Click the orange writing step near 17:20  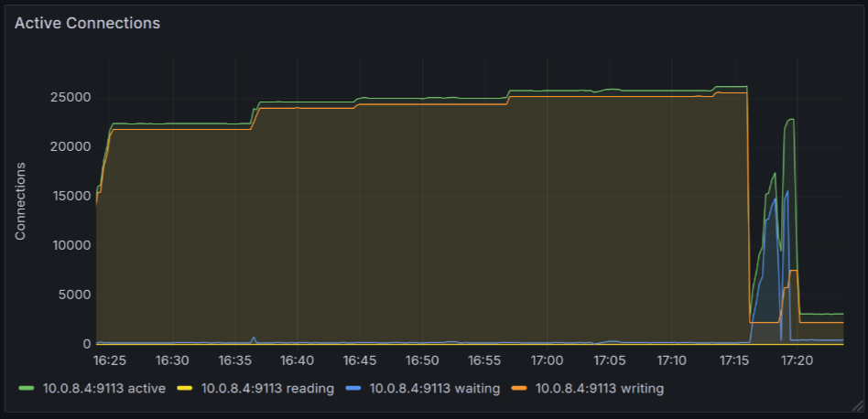point(793,271)
